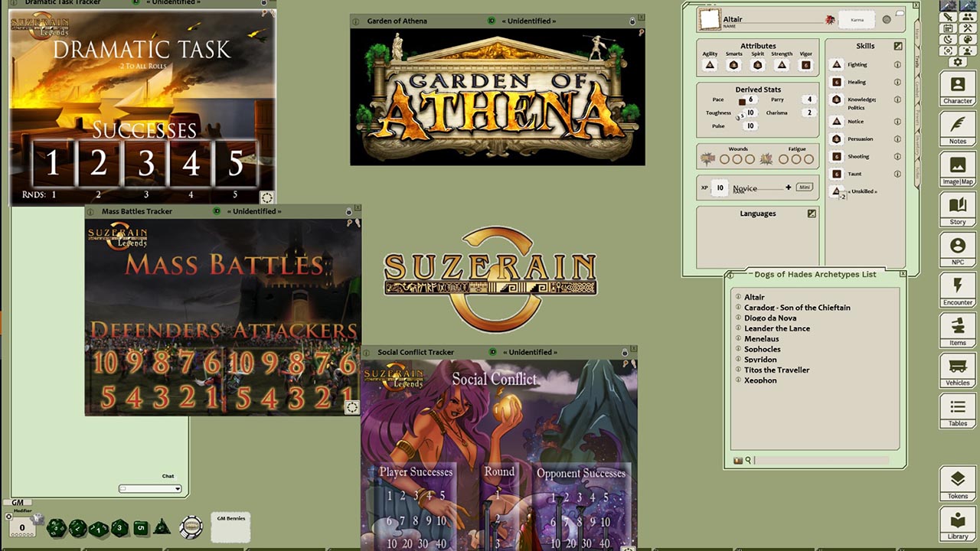Expand the Skills edit list
This screenshot has height=551, width=980.
(897, 45)
